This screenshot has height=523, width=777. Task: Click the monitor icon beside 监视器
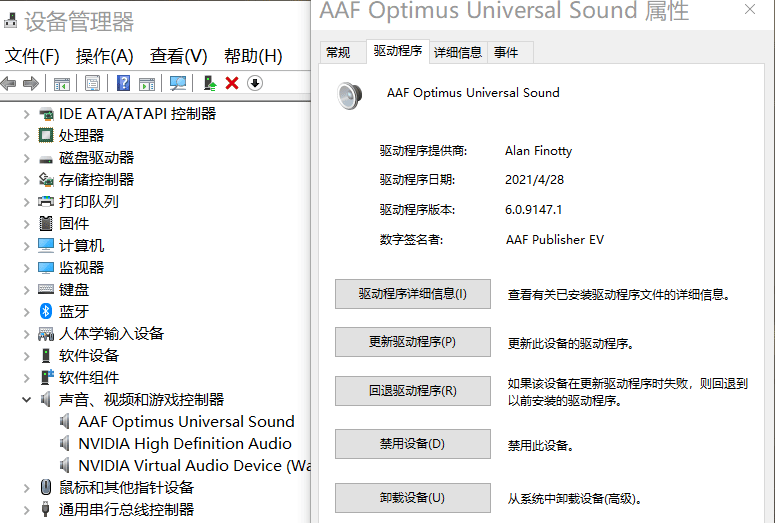46,268
